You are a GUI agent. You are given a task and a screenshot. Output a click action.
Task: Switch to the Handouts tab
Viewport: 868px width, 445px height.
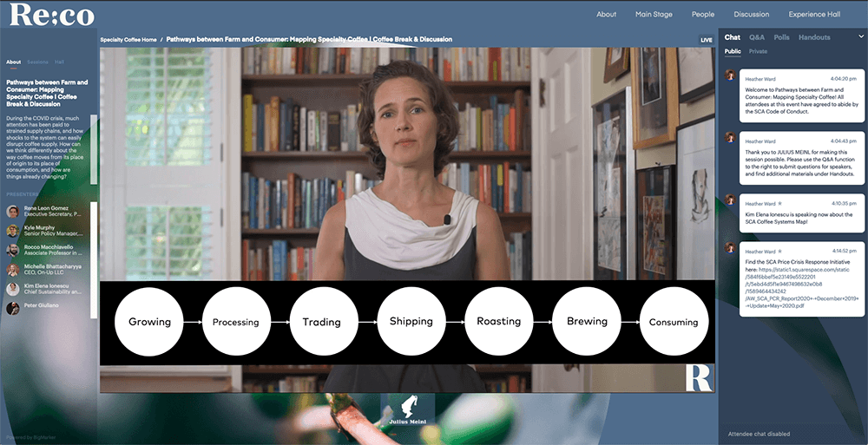click(814, 37)
